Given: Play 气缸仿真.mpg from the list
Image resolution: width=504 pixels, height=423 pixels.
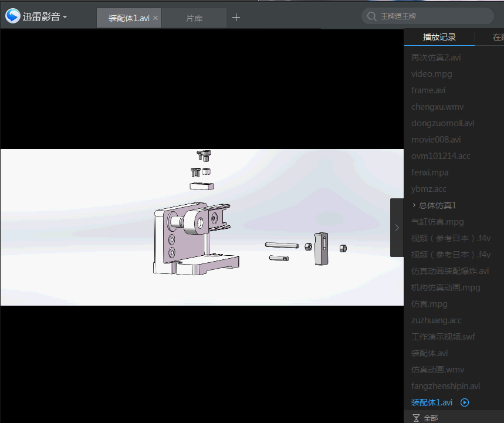Looking at the screenshot, I should (x=437, y=222).
